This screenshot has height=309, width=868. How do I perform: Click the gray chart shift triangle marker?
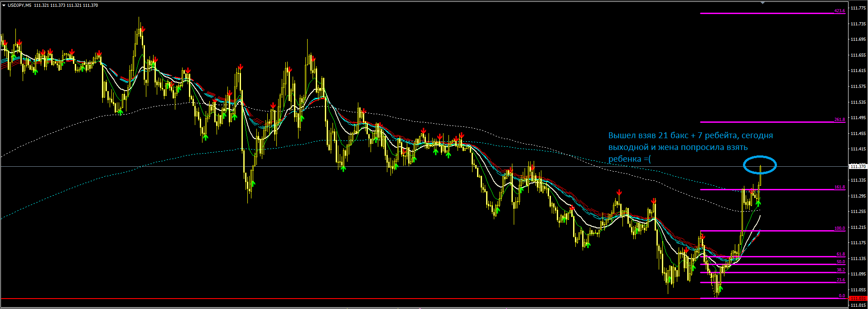(x=762, y=2)
